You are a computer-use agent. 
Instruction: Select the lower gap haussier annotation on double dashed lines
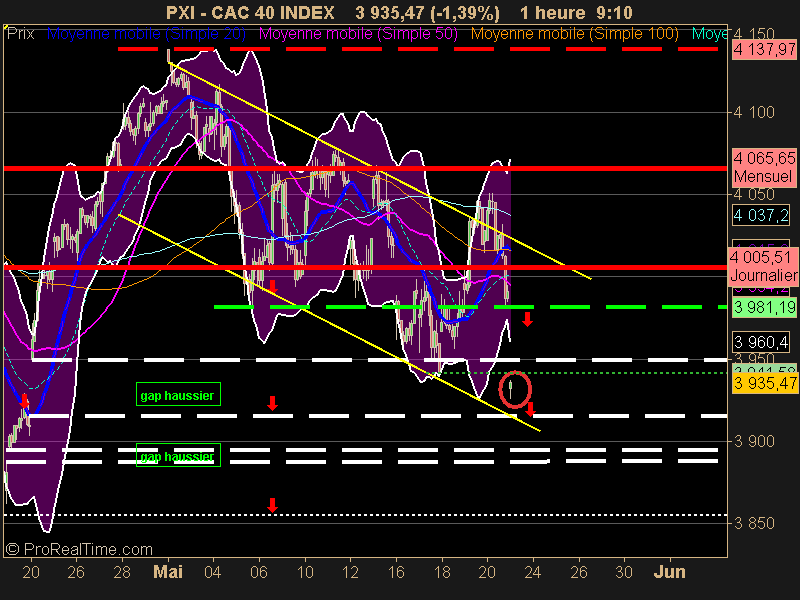[178, 455]
